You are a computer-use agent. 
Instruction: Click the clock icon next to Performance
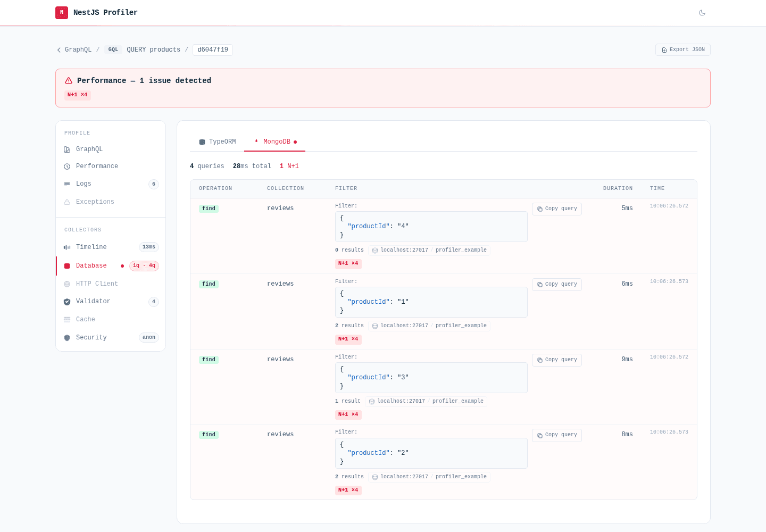(67, 167)
